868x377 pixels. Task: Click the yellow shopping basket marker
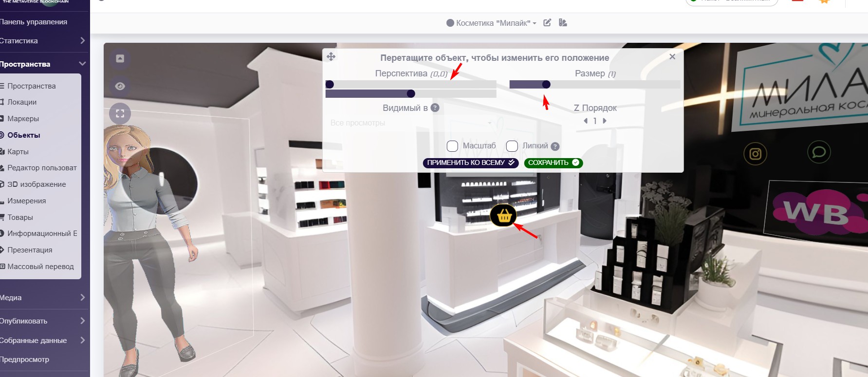click(x=503, y=215)
